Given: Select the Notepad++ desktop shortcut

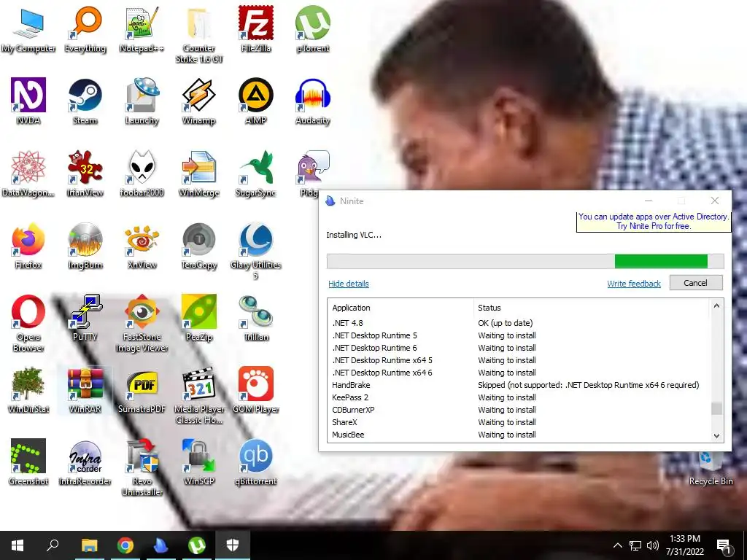Looking at the screenshot, I should coord(142,29).
